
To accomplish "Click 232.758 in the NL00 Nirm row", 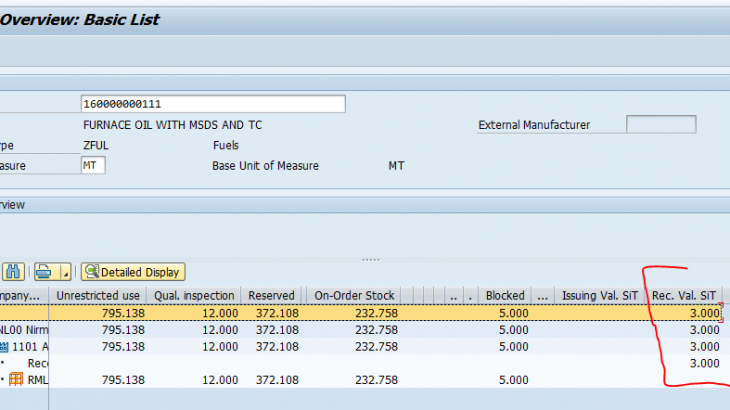I will (377, 330).
